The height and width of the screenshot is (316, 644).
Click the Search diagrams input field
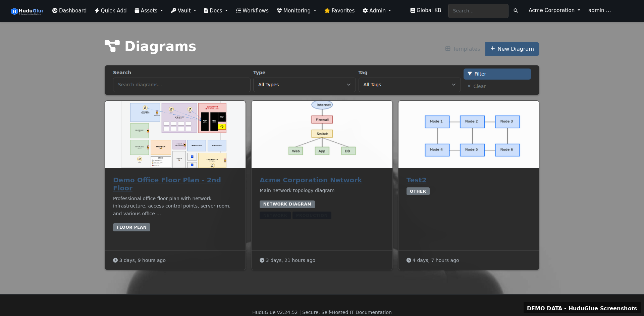pyautogui.click(x=181, y=85)
